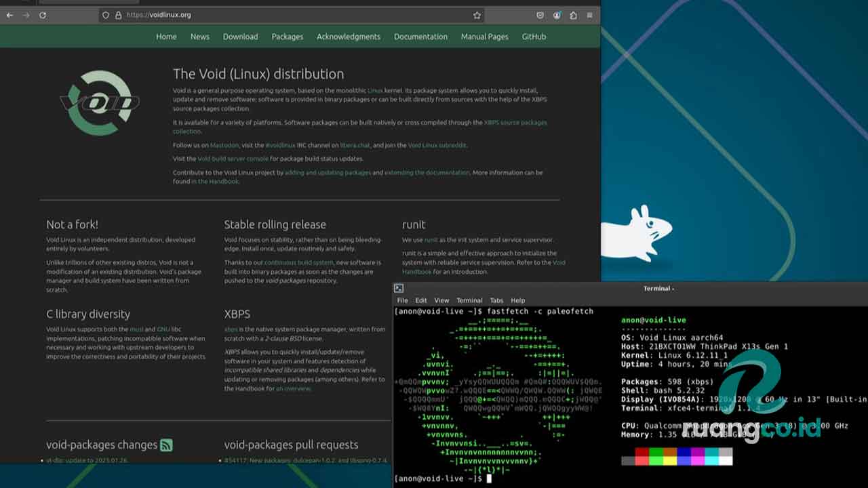The width and height of the screenshot is (868, 488).
Task: Click the 'C library diversity' heading
Action: pos(88,314)
